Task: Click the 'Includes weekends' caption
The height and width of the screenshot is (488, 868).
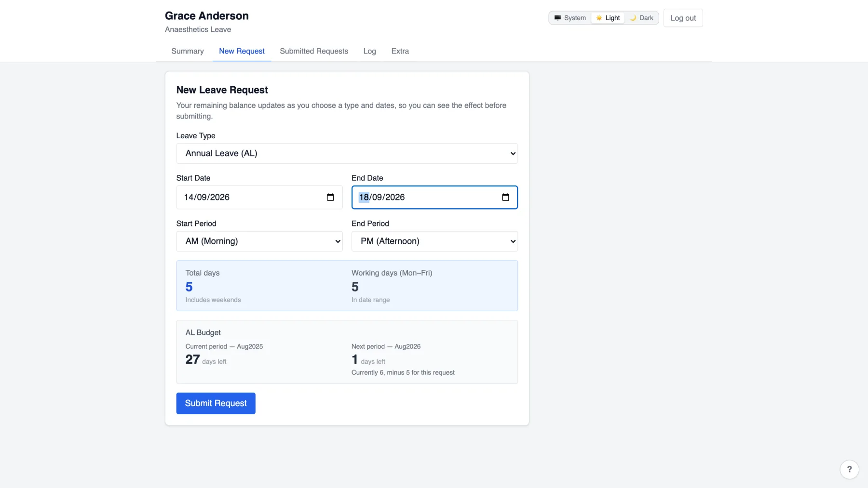Action: point(213,300)
